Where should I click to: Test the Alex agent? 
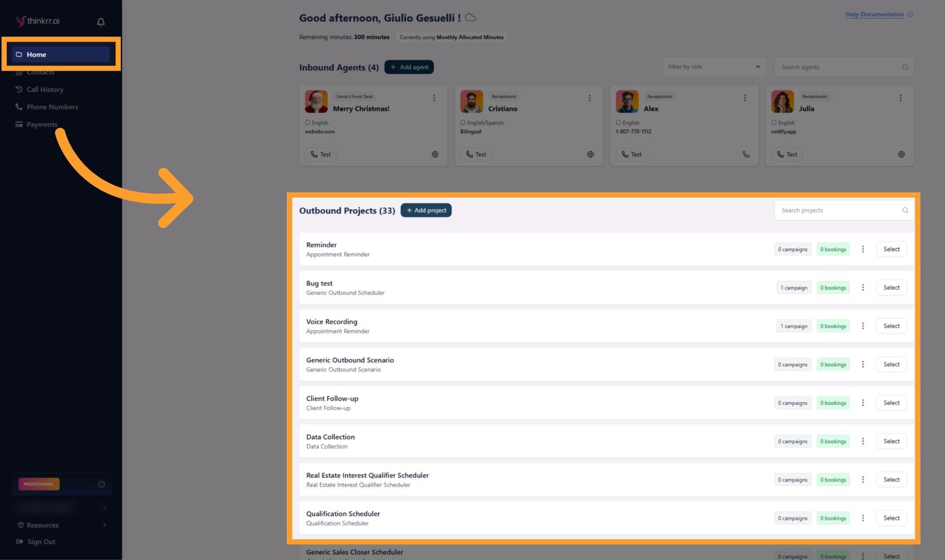click(x=632, y=155)
